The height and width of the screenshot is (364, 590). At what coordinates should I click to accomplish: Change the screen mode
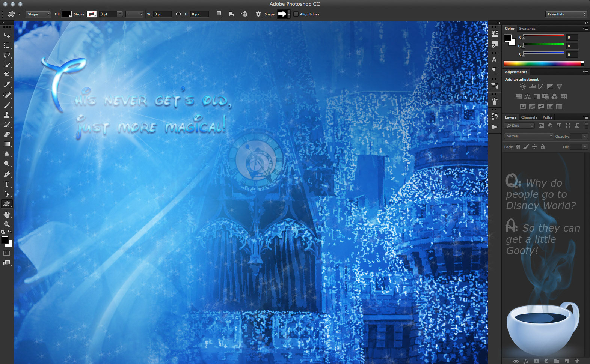click(7, 263)
